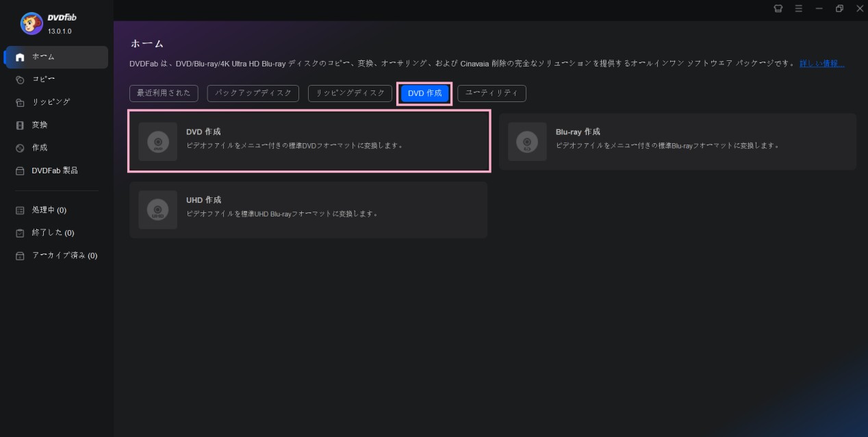Switch to the ユーティリティ tab
The image size is (868, 437).
click(x=492, y=93)
